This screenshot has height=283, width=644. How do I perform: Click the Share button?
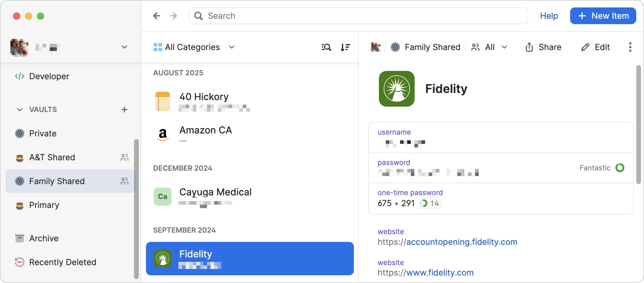[543, 47]
